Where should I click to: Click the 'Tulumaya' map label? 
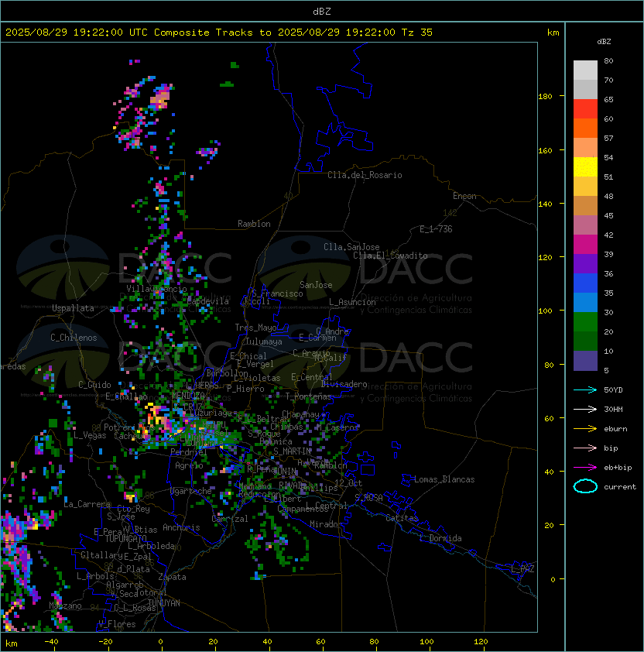264,341
